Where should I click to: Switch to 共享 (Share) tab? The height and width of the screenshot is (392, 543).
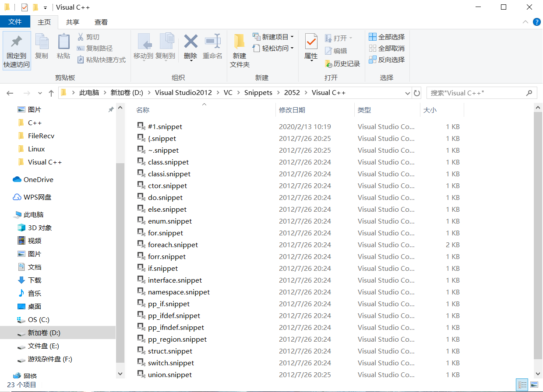[x=73, y=22]
